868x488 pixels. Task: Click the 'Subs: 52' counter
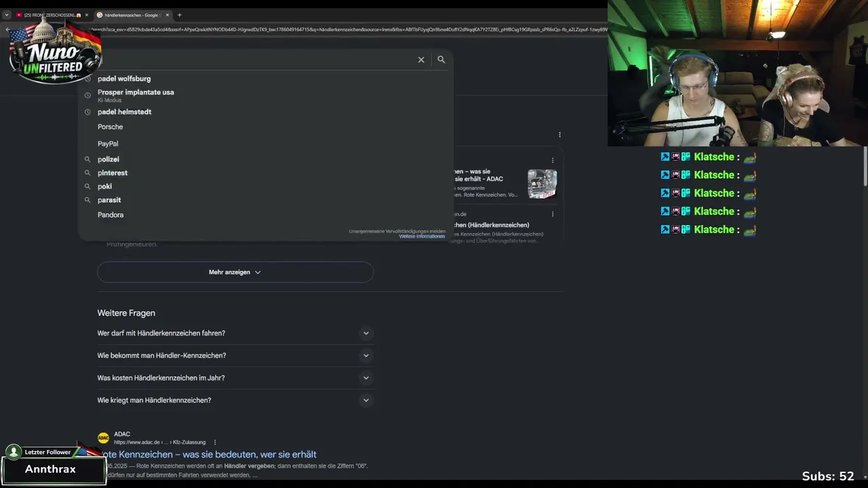point(828,476)
